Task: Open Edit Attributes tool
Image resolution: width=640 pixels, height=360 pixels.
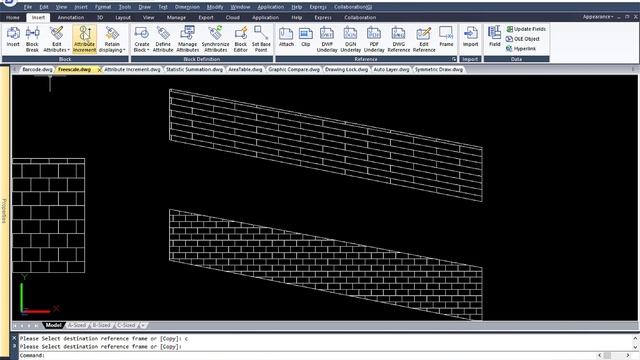Action: click(x=56, y=39)
